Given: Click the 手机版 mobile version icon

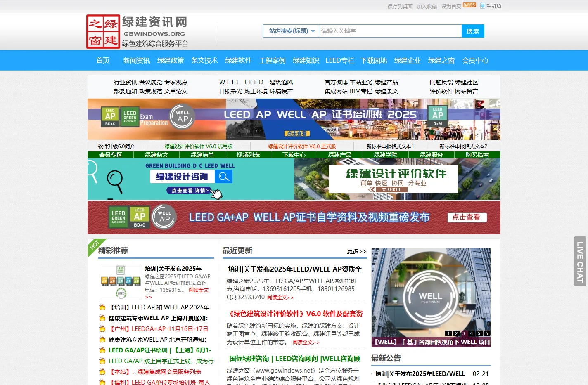Looking at the screenshot, I should click(483, 6).
